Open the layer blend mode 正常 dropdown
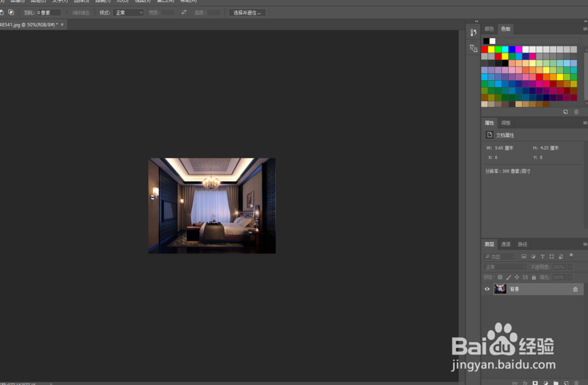The image size is (588, 385). [x=505, y=267]
